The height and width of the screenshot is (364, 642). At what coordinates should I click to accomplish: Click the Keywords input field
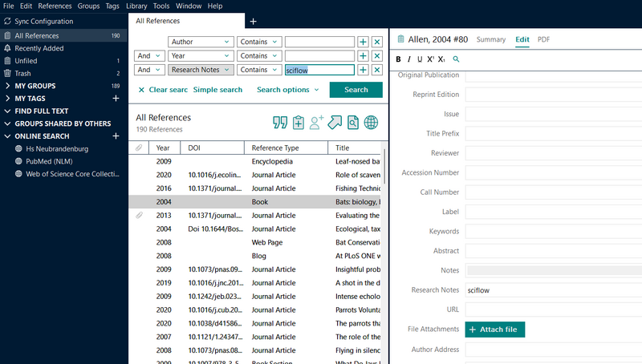click(x=554, y=231)
